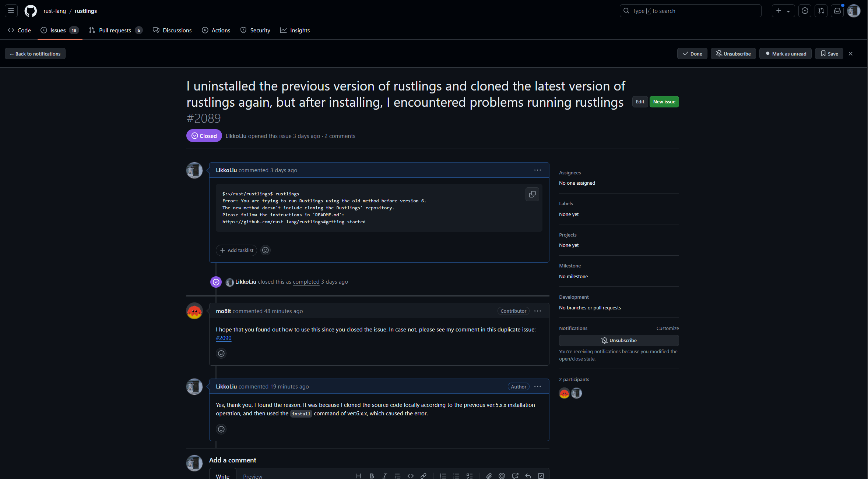Insert task list in comment editor

(x=470, y=476)
